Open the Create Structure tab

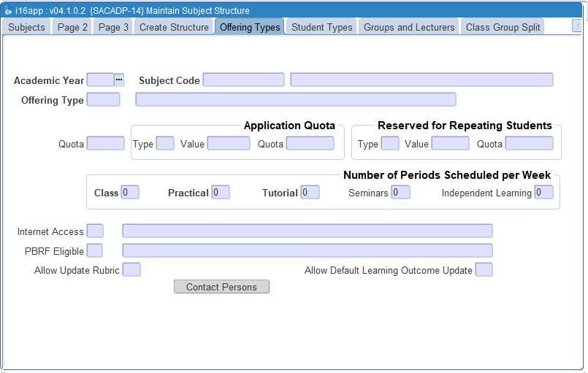174,27
